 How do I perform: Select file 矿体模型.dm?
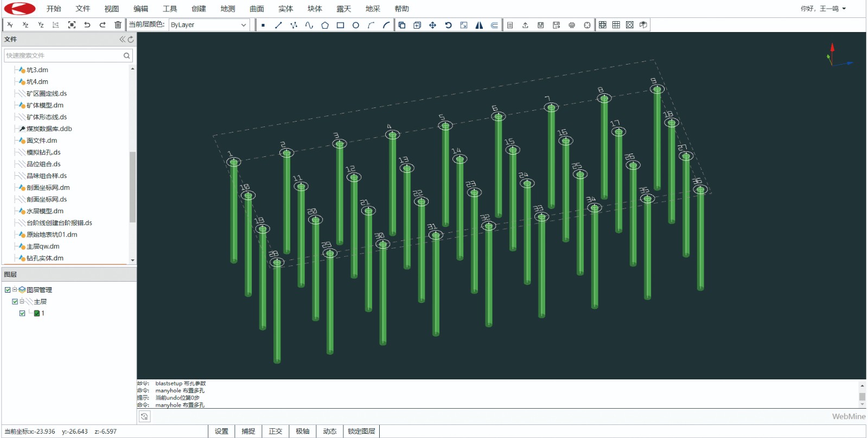(45, 105)
